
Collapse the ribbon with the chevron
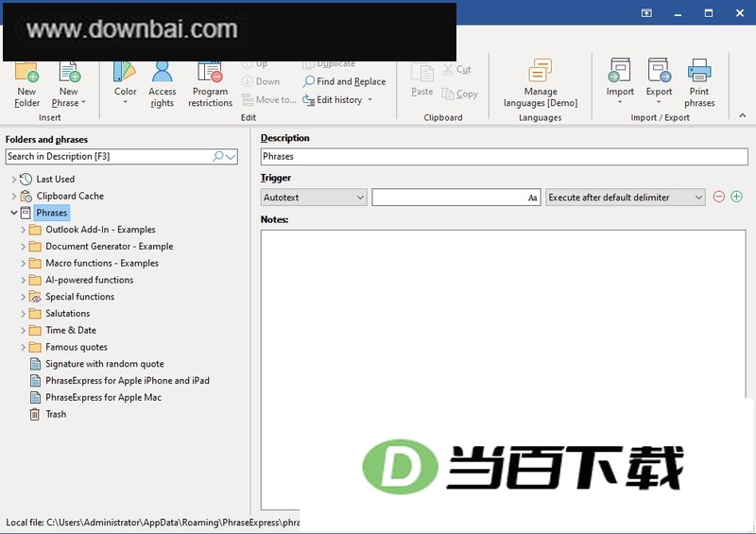743,115
